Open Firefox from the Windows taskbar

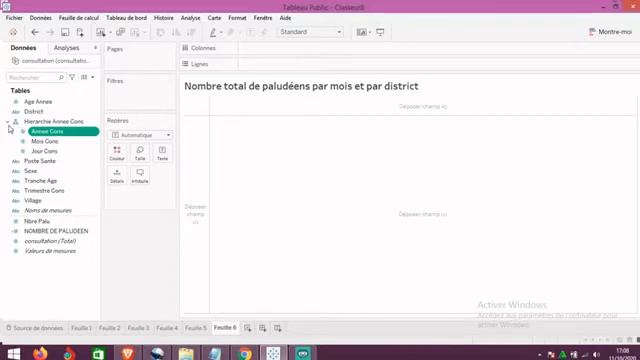pyautogui.click(x=40, y=353)
